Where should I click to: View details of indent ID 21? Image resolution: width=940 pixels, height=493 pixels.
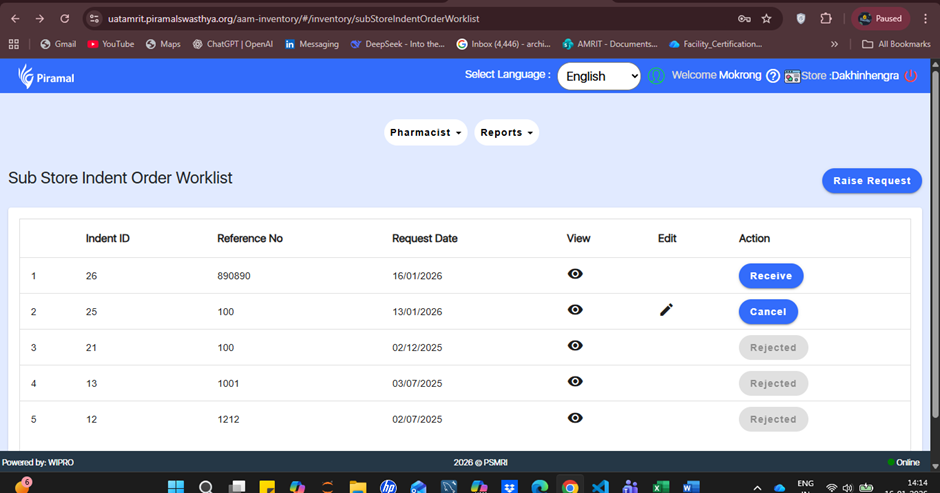(x=575, y=346)
